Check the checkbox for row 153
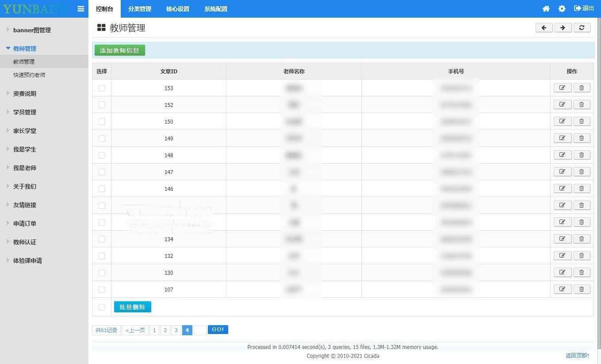This screenshot has width=601, height=364. click(102, 88)
